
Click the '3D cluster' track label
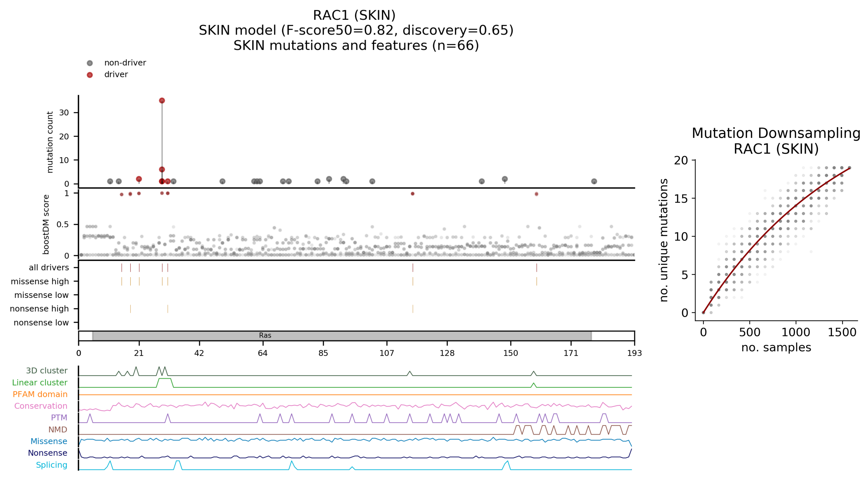[x=47, y=371]
